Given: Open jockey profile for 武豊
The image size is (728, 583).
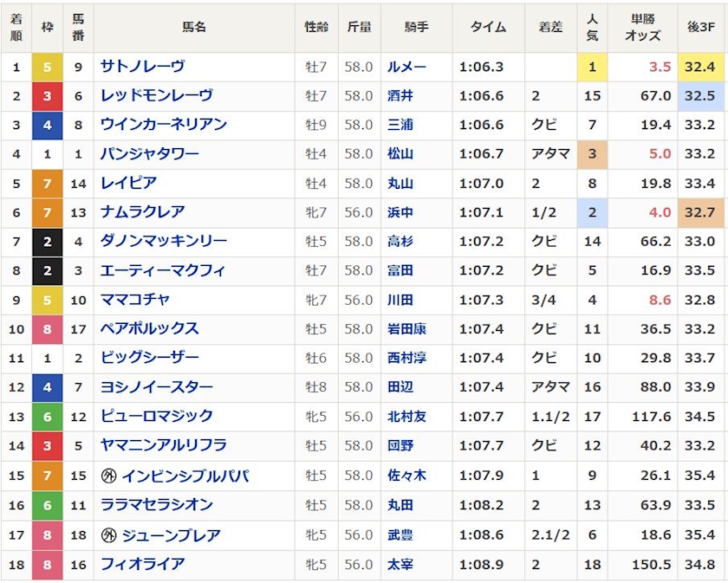Looking at the screenshot, I should pos(400,534).
